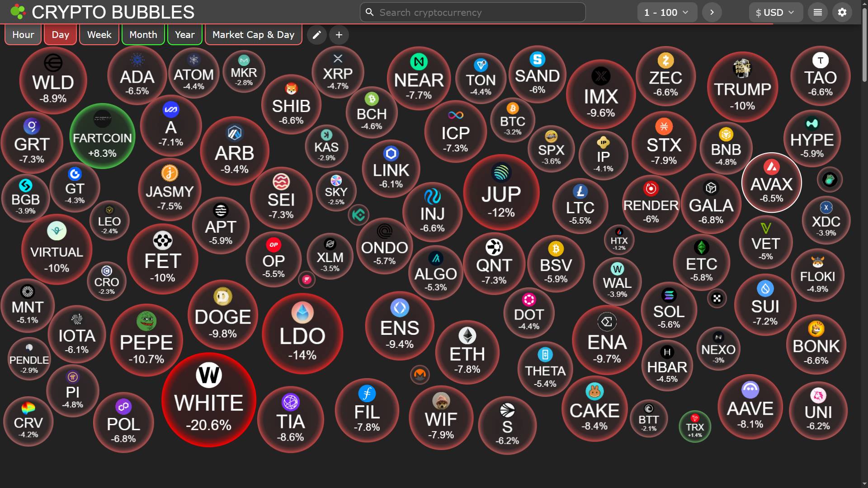Image resolution: width=868 pixels, height=488 pixels.
Task: Select the VIRTUAL bubble
Action: coord(57,249)
